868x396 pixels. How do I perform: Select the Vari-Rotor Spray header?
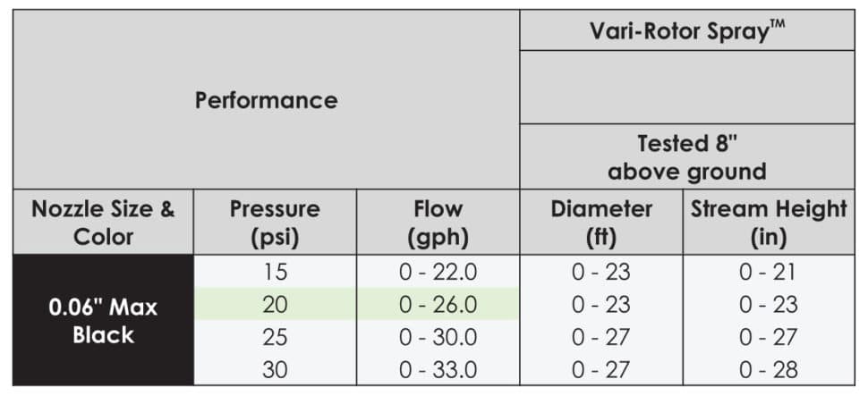[687, 30]
